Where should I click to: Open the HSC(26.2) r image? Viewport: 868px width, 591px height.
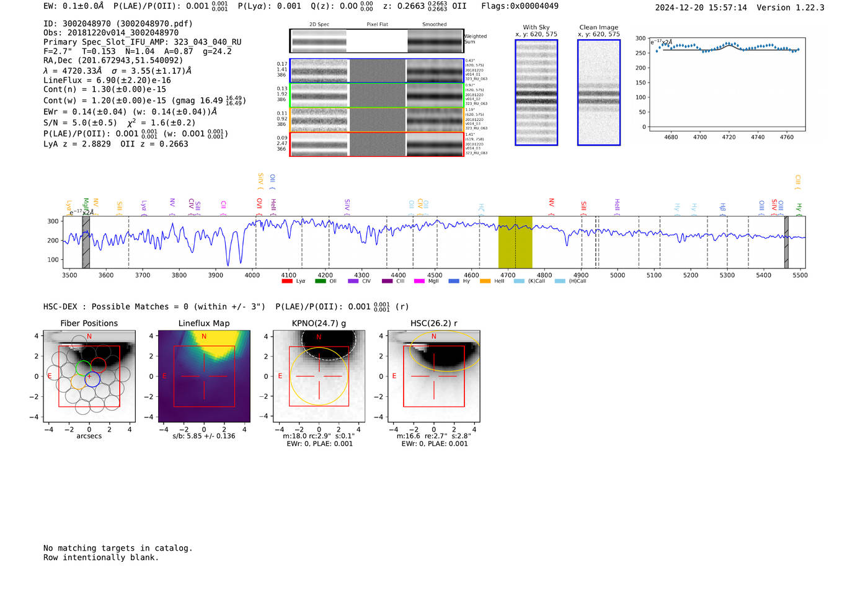click(x=433, y=376)
